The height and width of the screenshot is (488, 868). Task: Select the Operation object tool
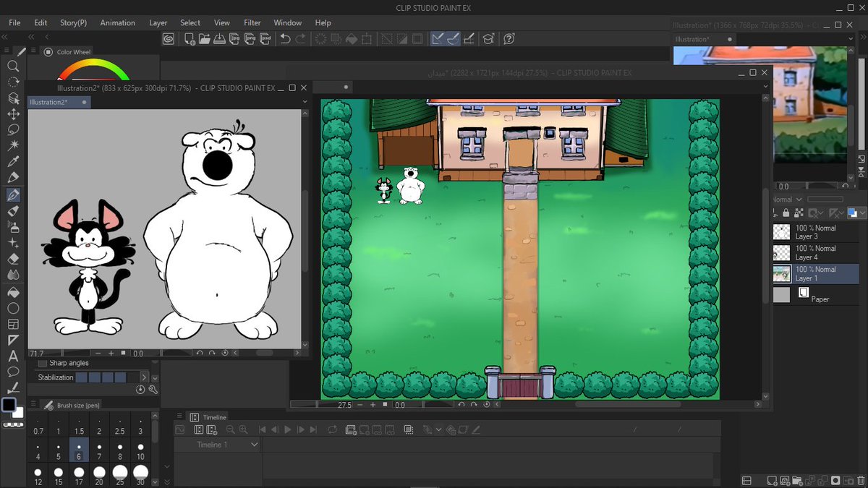pyautogui.click(x=13, y=98)
